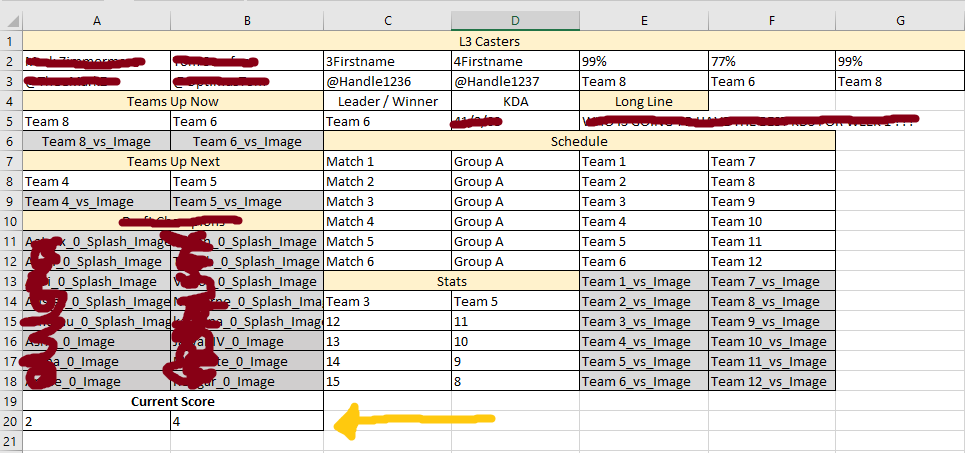Click the Team 2_vs_Image cell
This screenshot has height=453, width=965.
click(644, 302)
